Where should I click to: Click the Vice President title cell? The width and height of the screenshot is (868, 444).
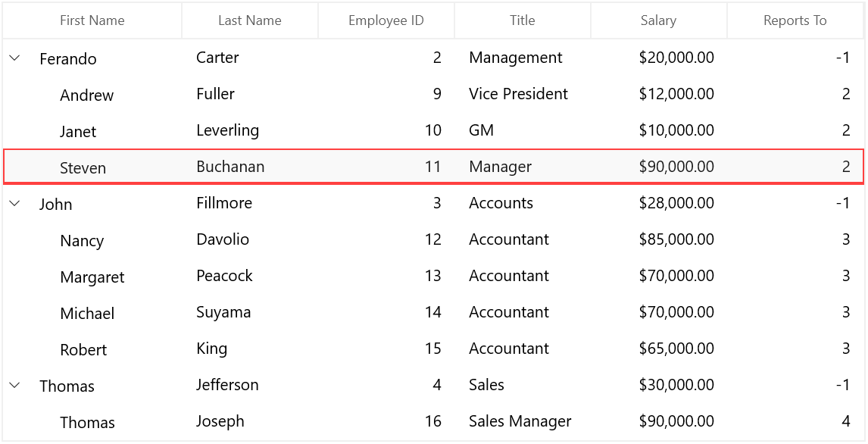522,94
